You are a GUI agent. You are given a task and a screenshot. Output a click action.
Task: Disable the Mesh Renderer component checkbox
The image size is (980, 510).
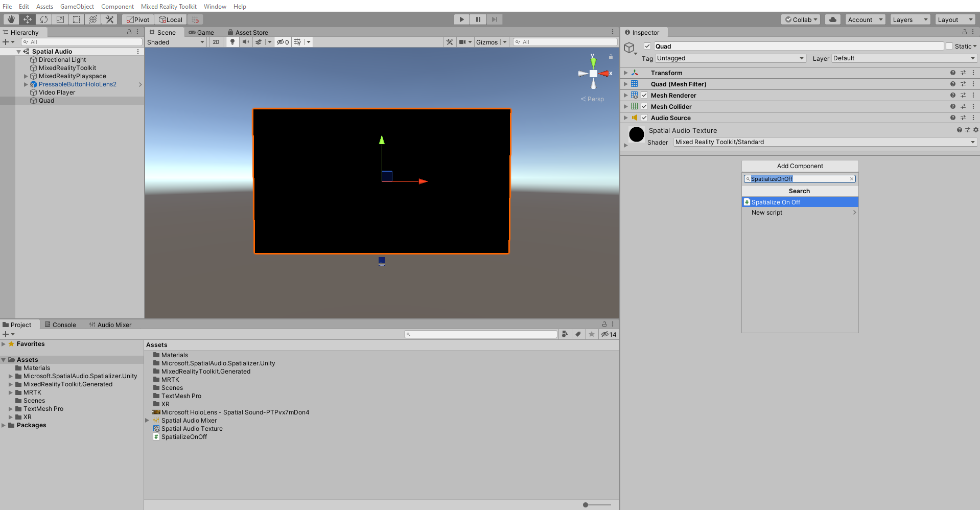644,96
